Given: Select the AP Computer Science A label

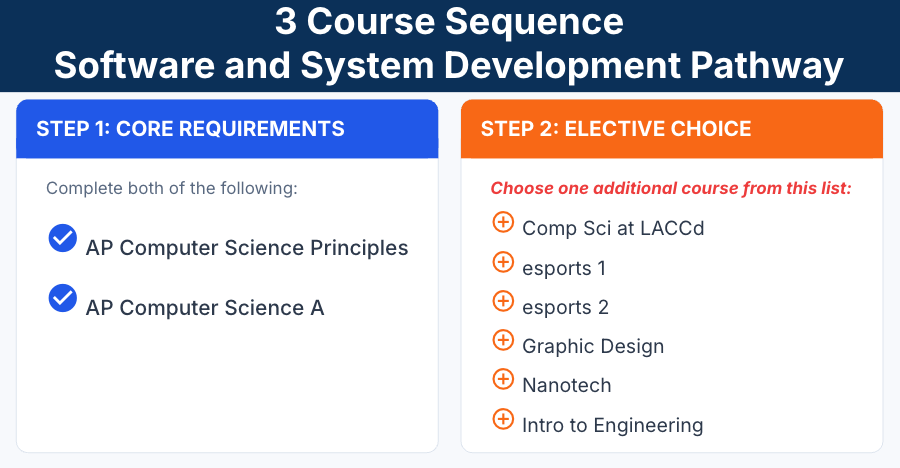Looking at the screenshot, I should 205,308.
